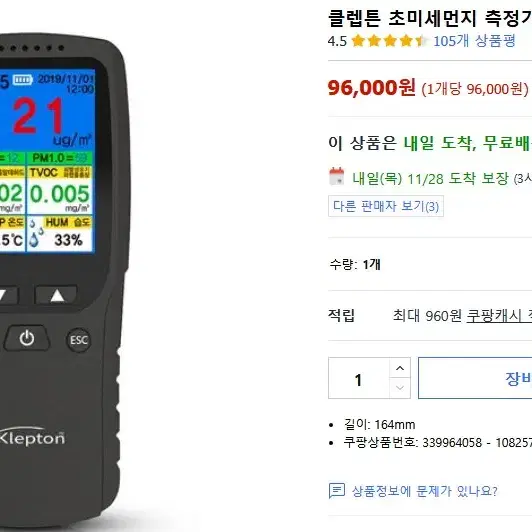Click the Klepton logo on the device
This screenshot has height=532, width=532.
tap(32, 438)
